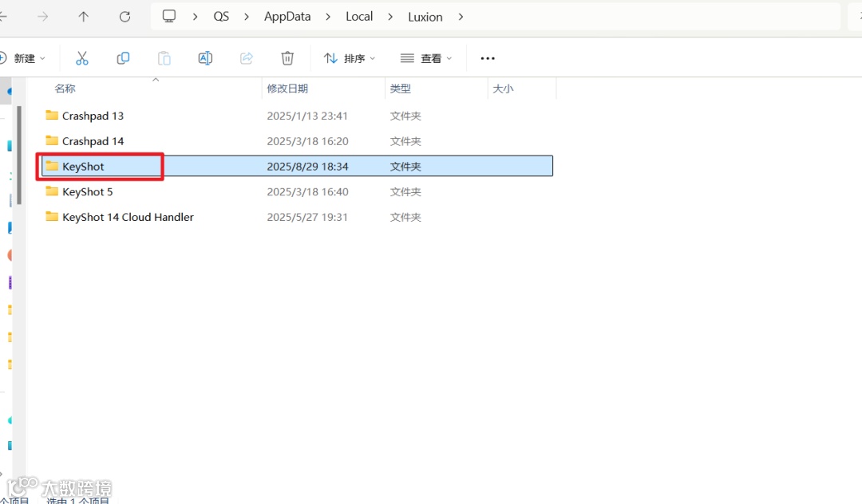Expand chevron after Local breadcrumb
Image resolution: width=862 pixels, height=504 pixels.
coord(389,17)
